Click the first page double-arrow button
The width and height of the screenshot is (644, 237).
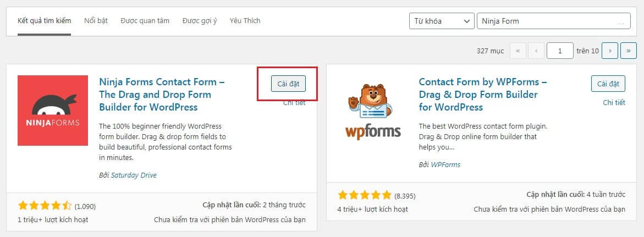pos(518,51)
